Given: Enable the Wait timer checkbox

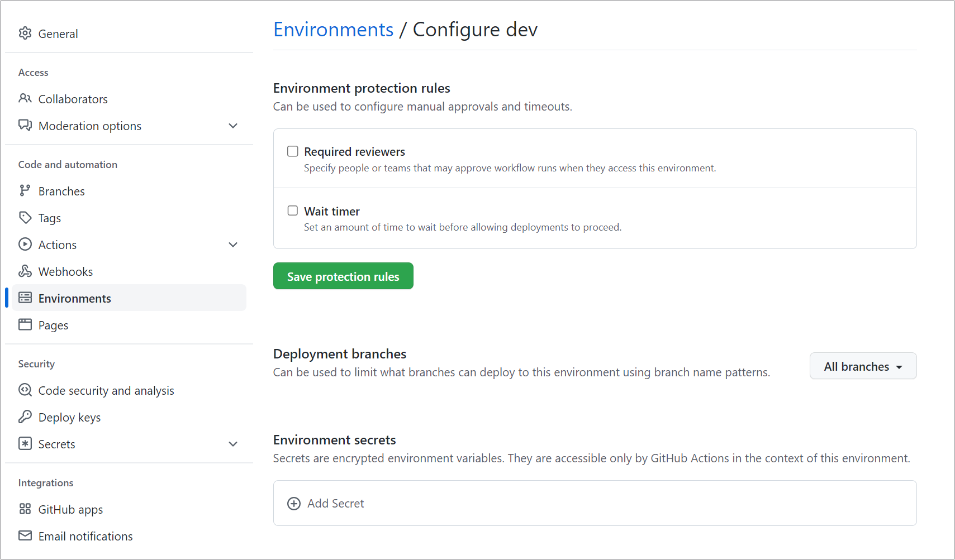Looking at the screenshot, I should click(292, 210).
